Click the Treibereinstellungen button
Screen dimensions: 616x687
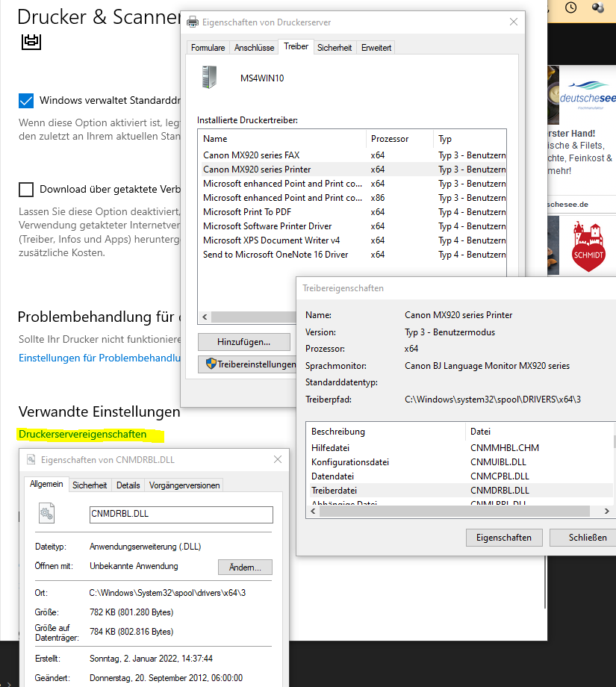[x=248, y=364]
